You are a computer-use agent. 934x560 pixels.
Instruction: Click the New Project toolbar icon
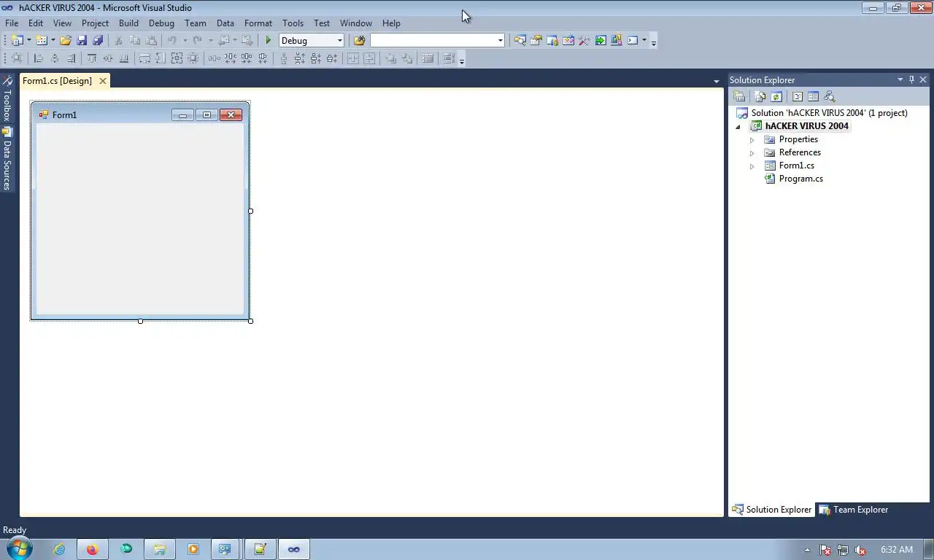click(18, 41)
